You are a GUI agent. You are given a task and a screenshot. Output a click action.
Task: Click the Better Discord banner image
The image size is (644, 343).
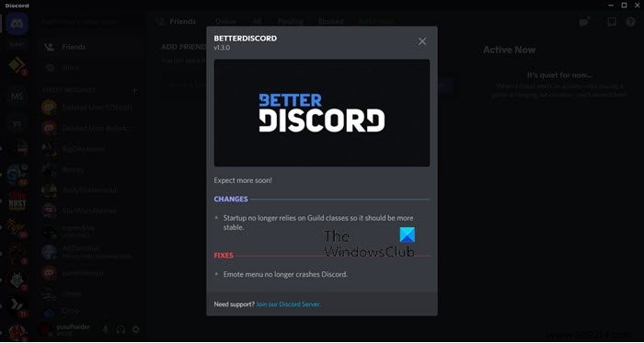pos(322,113)
